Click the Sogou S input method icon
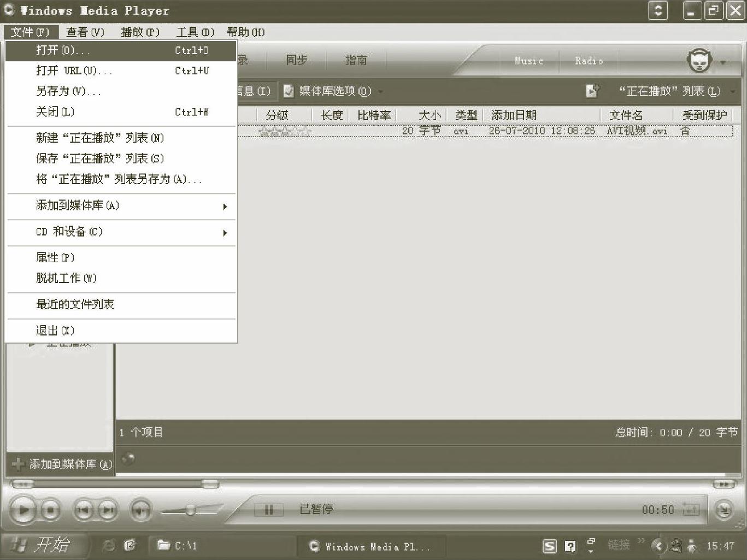The image size is (747, 560). point(549,546)
